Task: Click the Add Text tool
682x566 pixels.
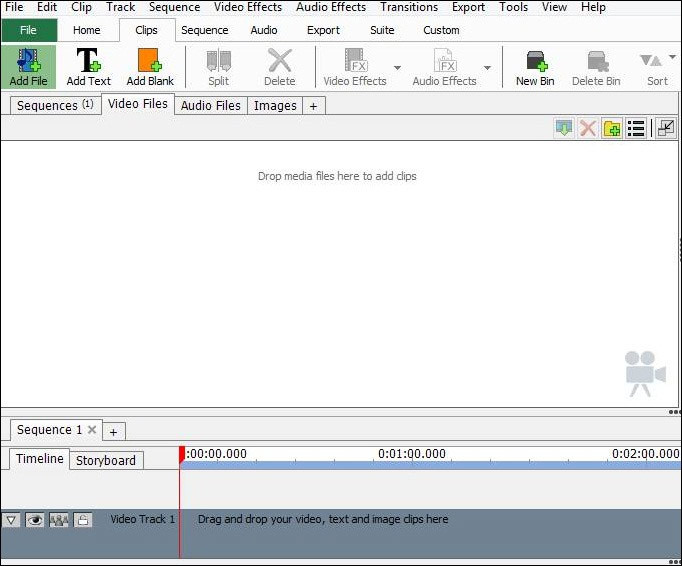Action: pos(88,66)
